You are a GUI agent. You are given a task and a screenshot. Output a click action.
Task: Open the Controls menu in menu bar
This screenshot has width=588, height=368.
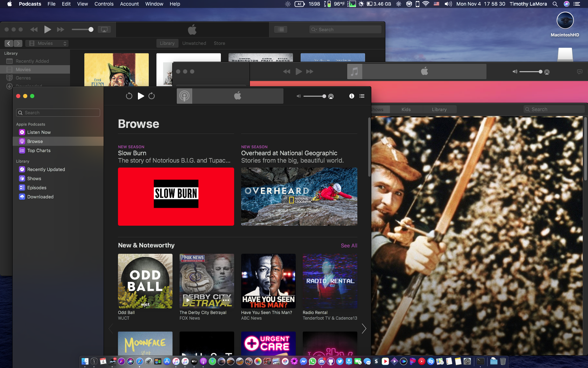104,4
